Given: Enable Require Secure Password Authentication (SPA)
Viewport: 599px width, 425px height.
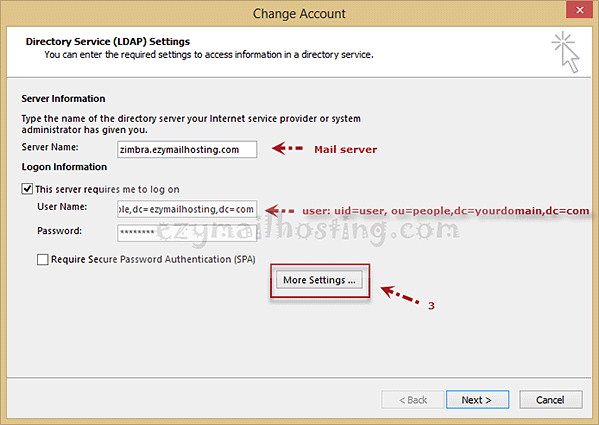Looking at the screenshot, I should pyautogui.click(x=42, y=259).
